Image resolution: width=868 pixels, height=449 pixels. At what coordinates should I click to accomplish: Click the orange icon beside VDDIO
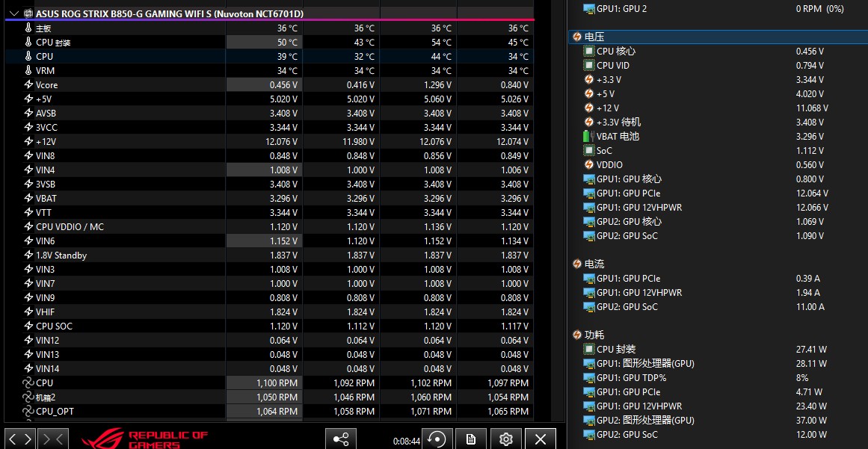589,165
